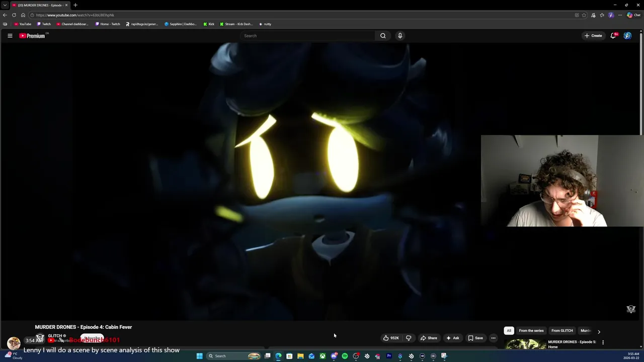
Task: Reload the current page
Action: 14,15
